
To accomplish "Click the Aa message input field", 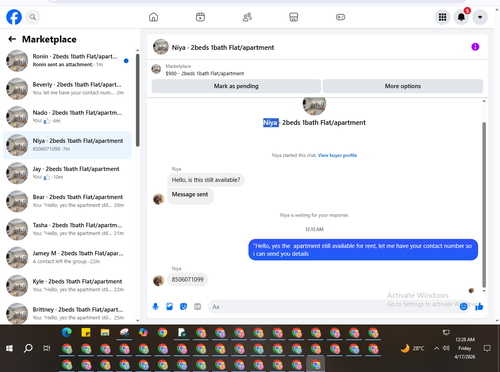I will pos(333,307).
